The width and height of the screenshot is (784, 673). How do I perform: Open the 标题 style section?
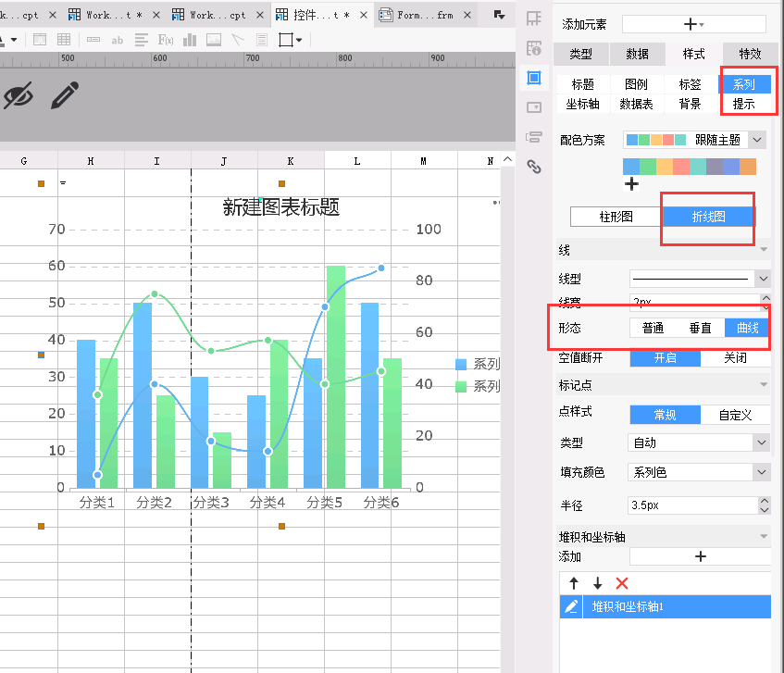582,84
